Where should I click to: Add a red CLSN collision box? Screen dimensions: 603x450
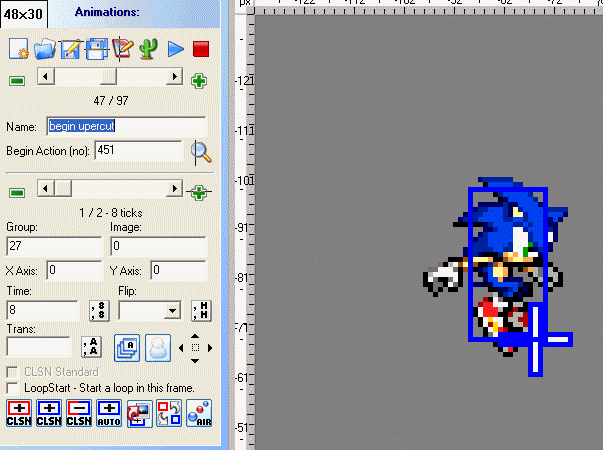pos(19,413)
